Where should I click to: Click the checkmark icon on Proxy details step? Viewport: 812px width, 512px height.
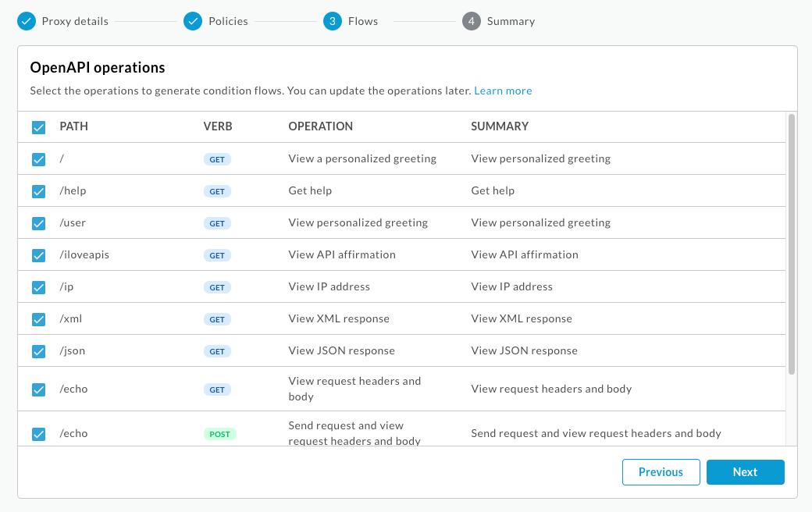pos(27,21)
